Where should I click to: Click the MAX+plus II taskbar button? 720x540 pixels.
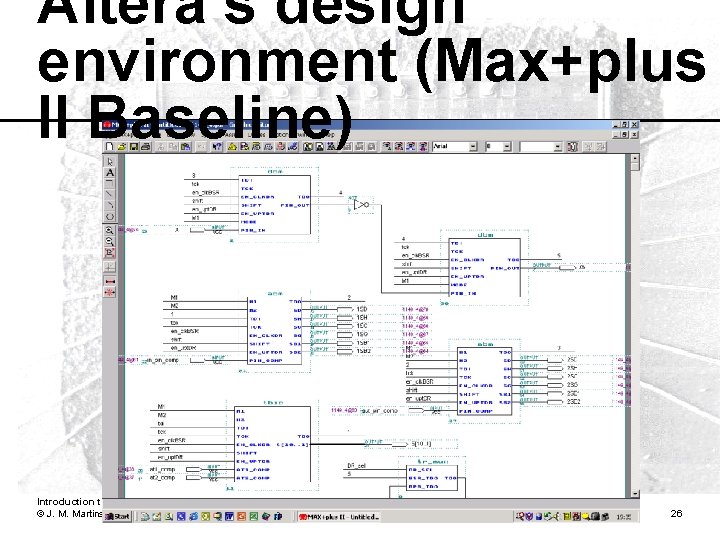coord(339,517)
